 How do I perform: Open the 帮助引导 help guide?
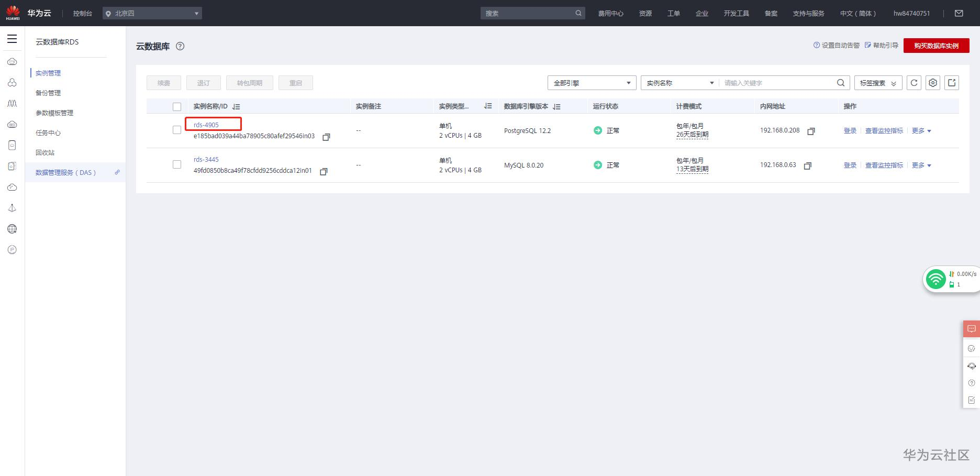(882, 46)
